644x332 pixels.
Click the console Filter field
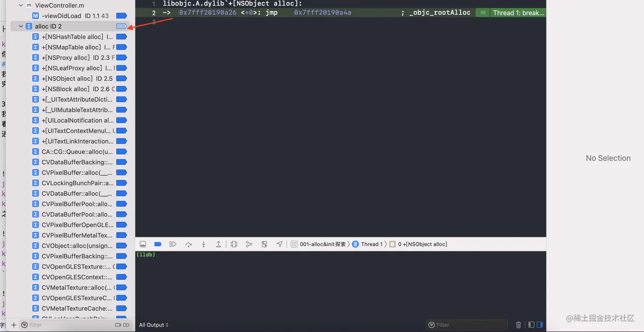(x=467, y=325)
